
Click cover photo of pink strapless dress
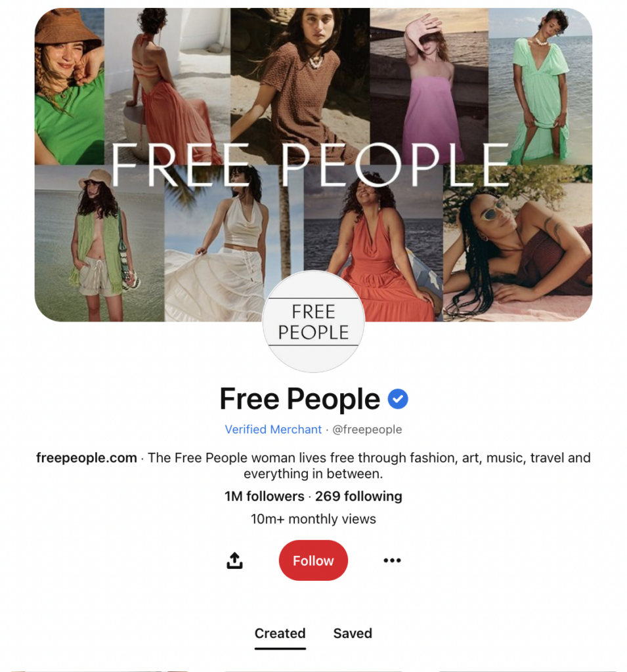tap(429, 86)
